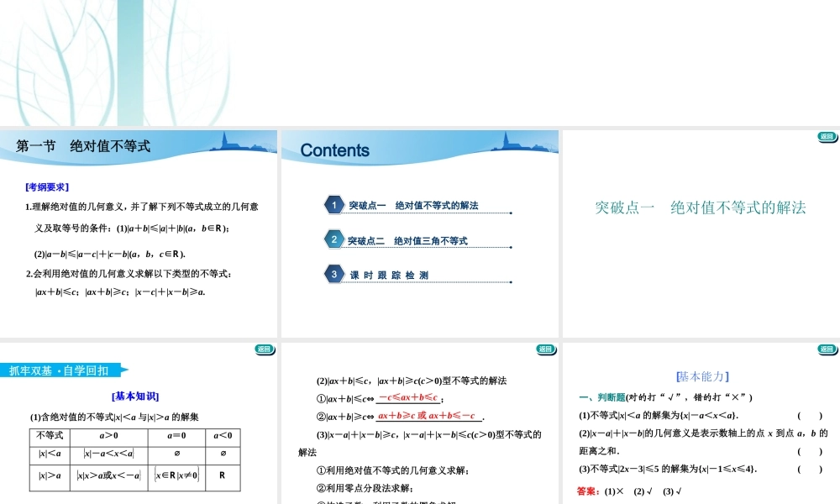The width and height of the screenshot is (840, 504).
Task: Select the Contents header tab
Action: 333,150
